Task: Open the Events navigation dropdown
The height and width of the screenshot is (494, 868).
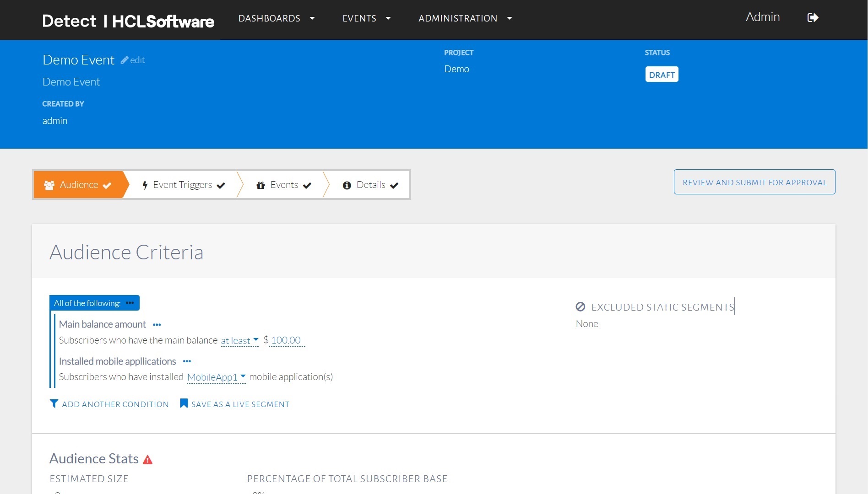Action: pos(366,18)
